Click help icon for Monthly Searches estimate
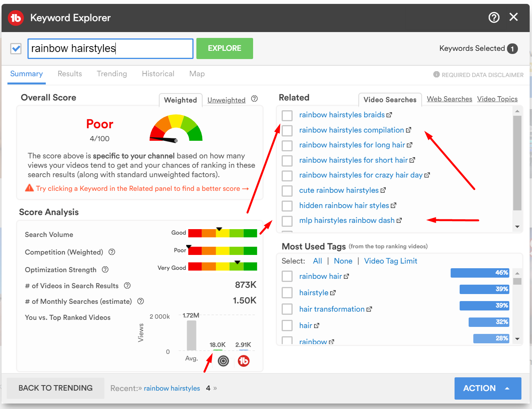The image size is (532, 409). (141, 301)
